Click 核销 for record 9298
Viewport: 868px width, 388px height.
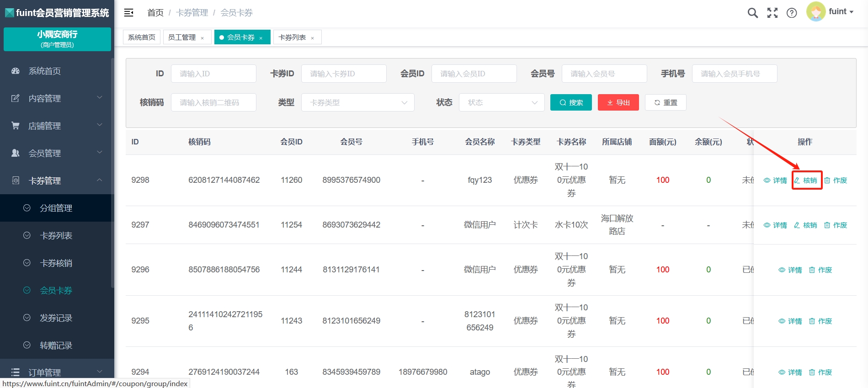click(x=806, y=180)
